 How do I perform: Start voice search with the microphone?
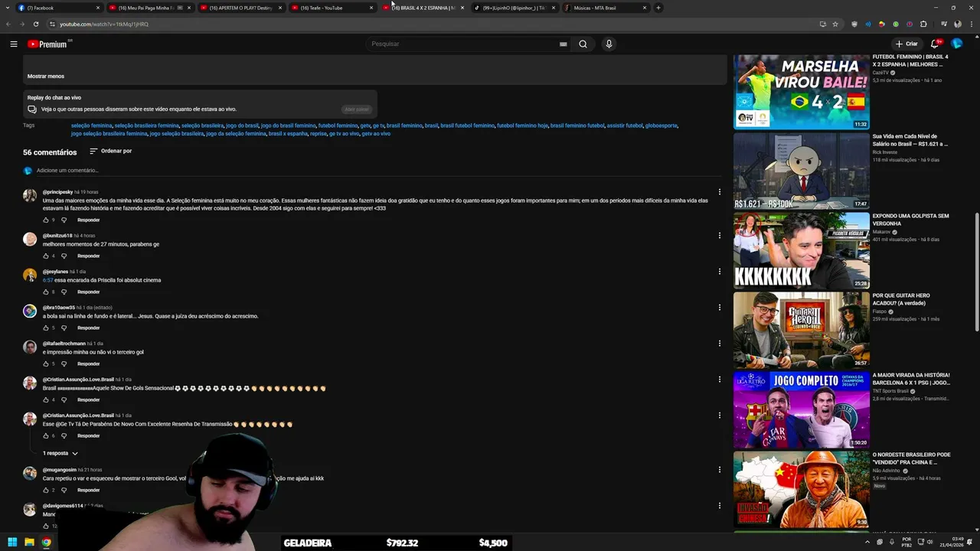tap(609, 44)
